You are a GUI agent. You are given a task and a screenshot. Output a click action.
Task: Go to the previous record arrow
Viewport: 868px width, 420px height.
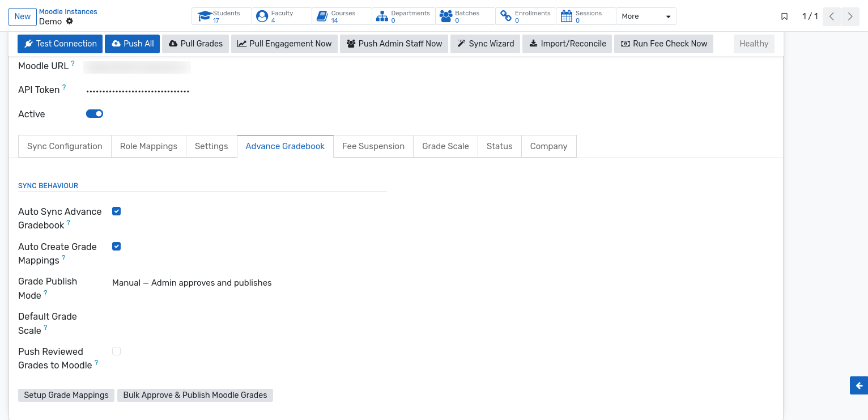click(831, 16)
